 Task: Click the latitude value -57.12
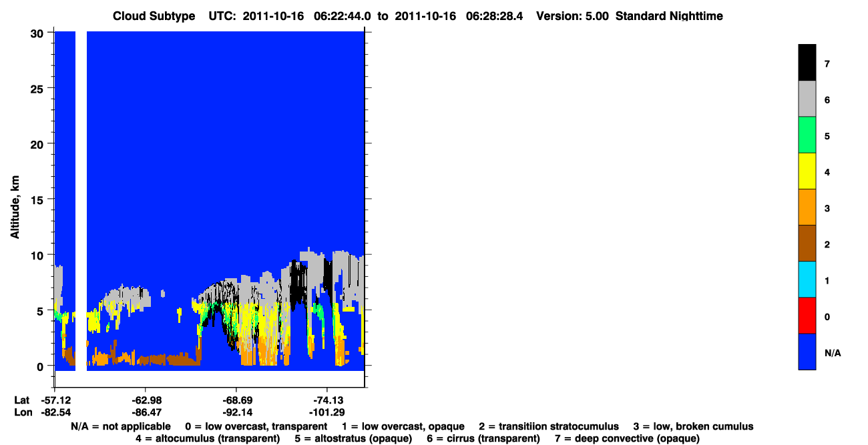click(55, 400)
